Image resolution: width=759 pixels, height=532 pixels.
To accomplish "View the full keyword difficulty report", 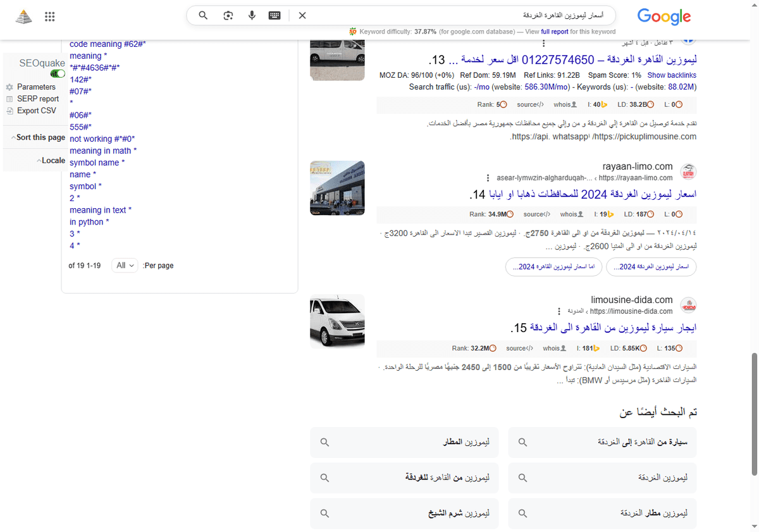I will [x=554, y=31].
